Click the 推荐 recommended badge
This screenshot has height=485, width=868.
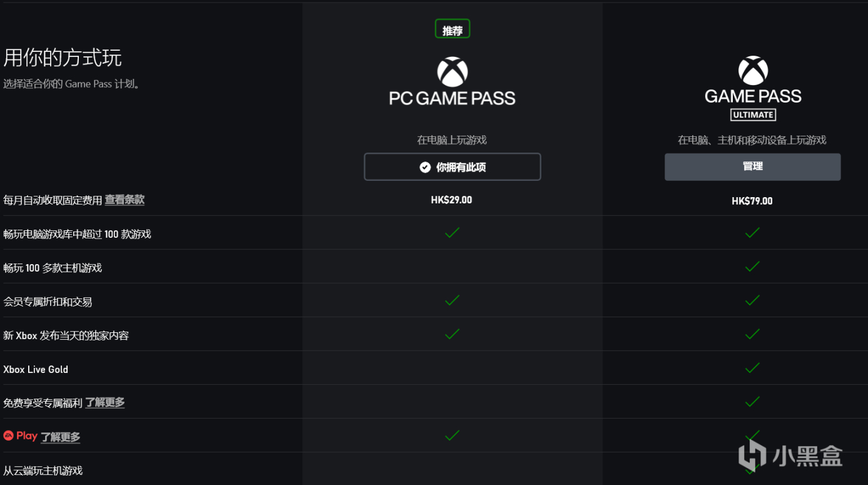pyautogui.click(x=452, y=29)
